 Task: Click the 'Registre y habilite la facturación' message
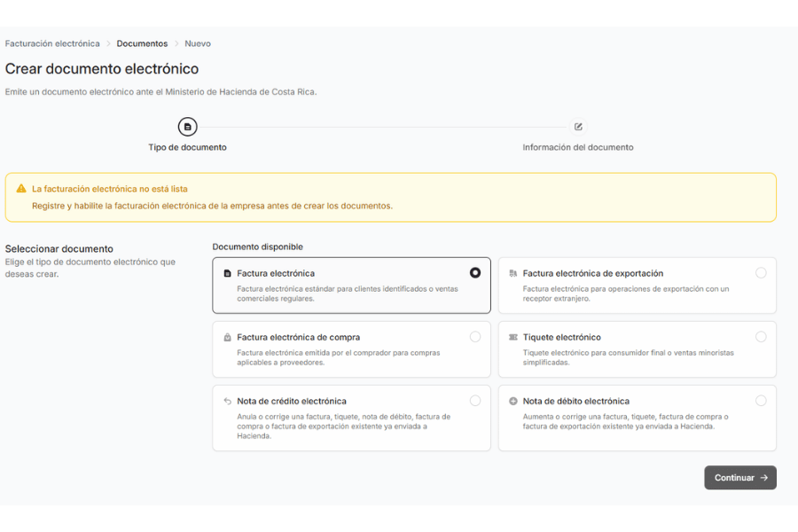(212, 206)
